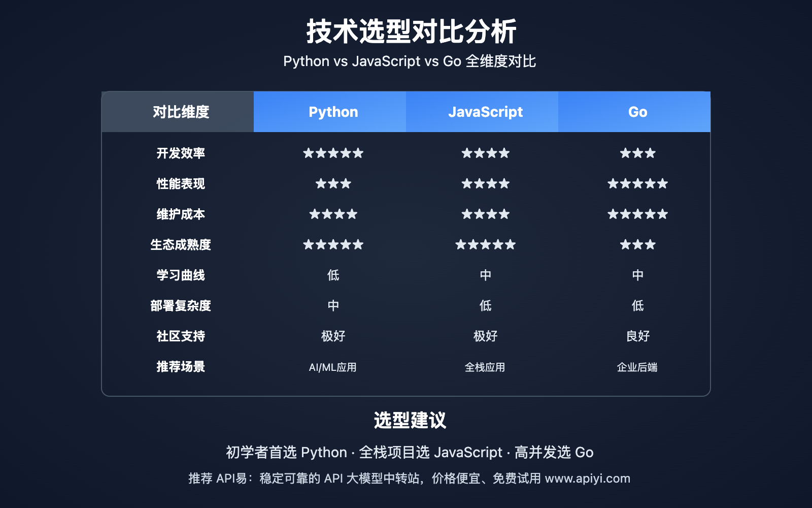This screenshot has width=812, height=508.
Task: Click Python's five-star 生态成熟度 rating
Action: click(333, 244)
